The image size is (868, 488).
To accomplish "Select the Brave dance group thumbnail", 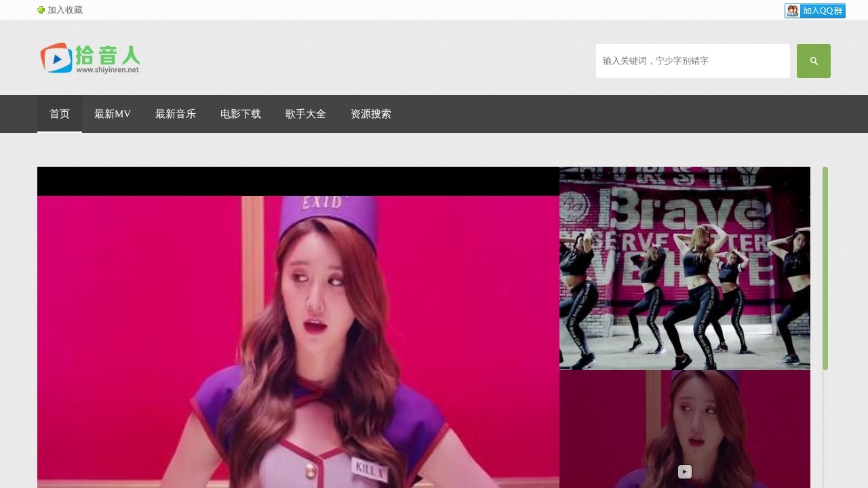I will coord(685,268).
